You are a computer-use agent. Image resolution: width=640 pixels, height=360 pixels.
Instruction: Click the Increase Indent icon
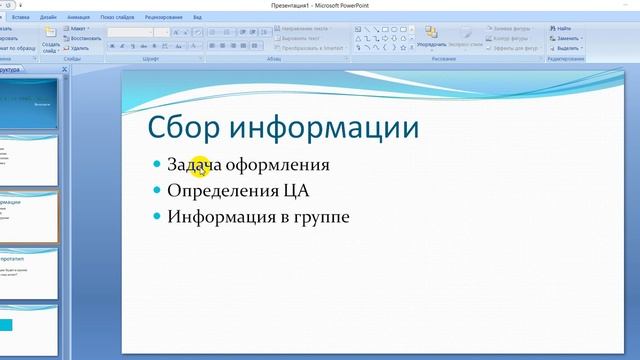(x=253, y=32)
